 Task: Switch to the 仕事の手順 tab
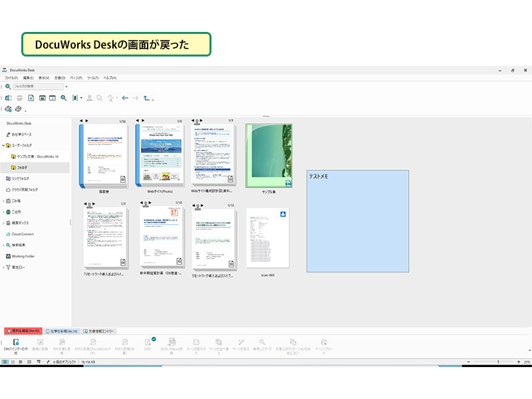coord(62,331)
